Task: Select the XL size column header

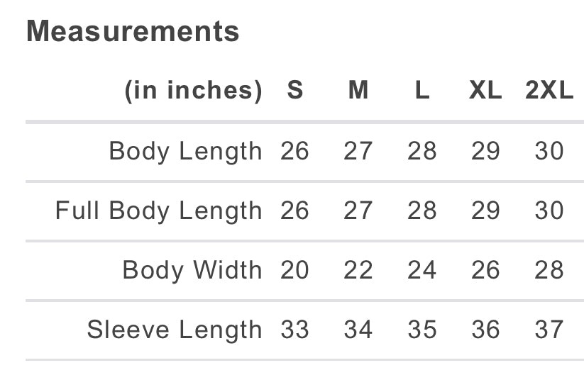Action: click(x=485, y=91)
